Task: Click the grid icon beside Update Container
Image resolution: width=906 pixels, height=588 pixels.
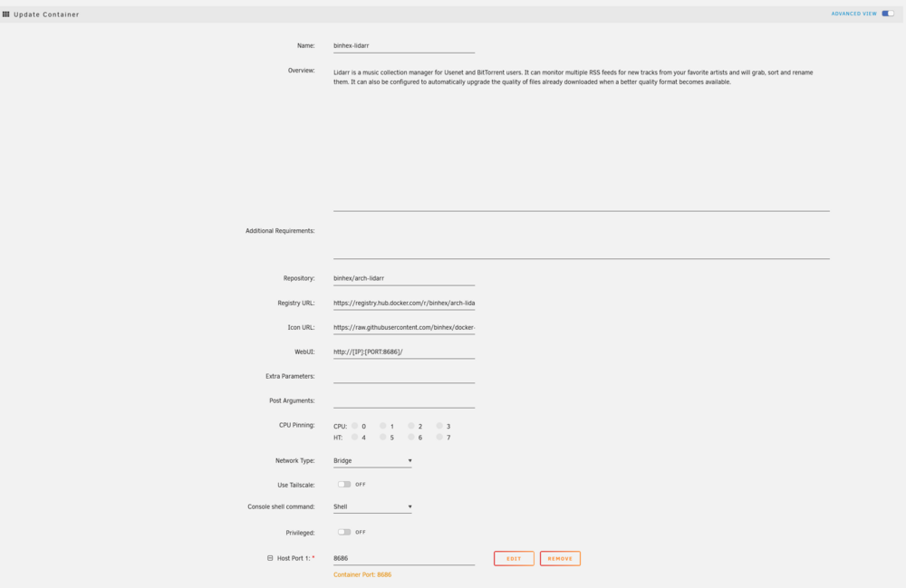Action: pyautogui.click(x=5, y=14)
